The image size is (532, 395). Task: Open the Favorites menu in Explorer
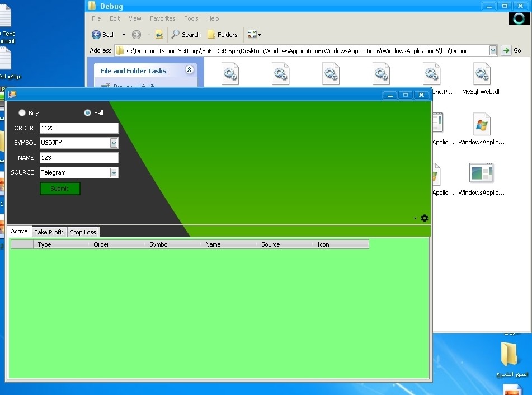point(162,18)
